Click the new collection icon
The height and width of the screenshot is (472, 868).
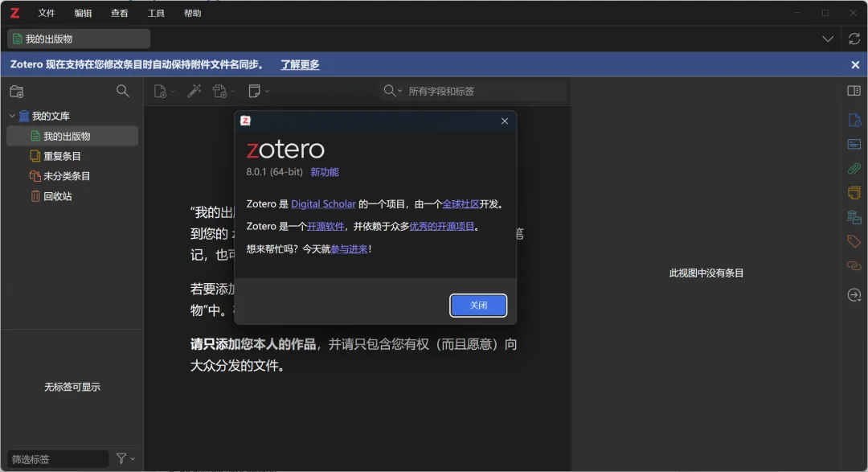tap(17, 92)
